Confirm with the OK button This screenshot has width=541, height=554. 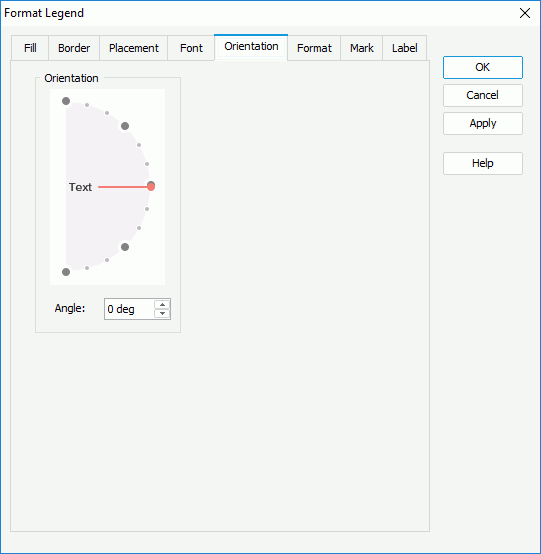pos(483,67)
